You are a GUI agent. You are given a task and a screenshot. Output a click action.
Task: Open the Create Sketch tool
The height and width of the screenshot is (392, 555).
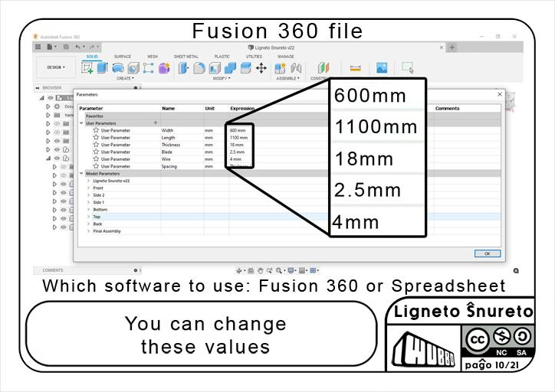pyautogui.click(x=87, y=67)
